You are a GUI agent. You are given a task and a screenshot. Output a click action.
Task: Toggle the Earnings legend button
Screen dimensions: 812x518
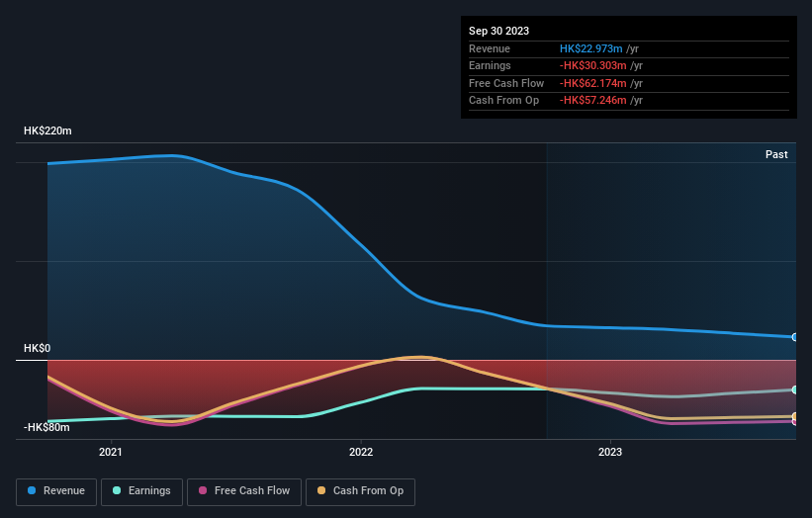[x=141, y=491]
